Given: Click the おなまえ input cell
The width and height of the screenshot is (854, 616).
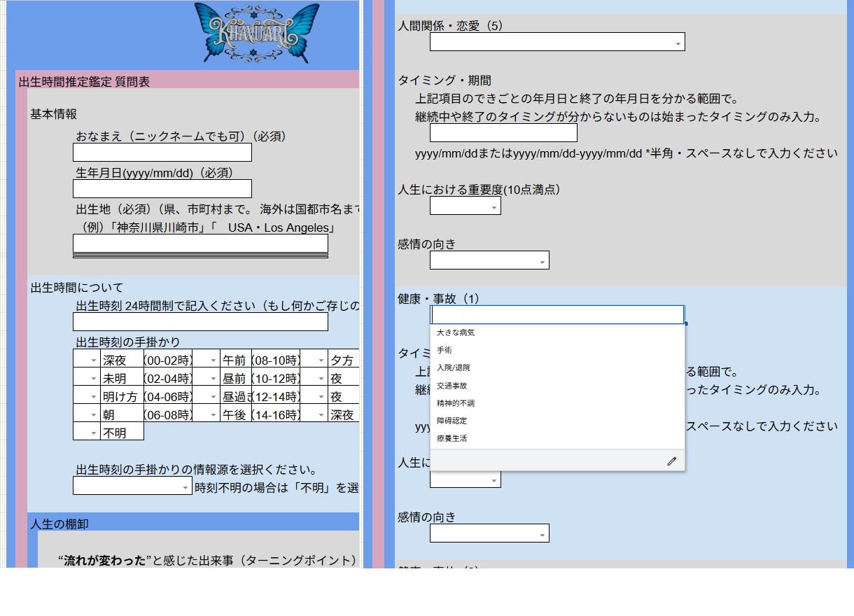Looking at the screenshot, I should pyautogui.click(x=162, y=153).
